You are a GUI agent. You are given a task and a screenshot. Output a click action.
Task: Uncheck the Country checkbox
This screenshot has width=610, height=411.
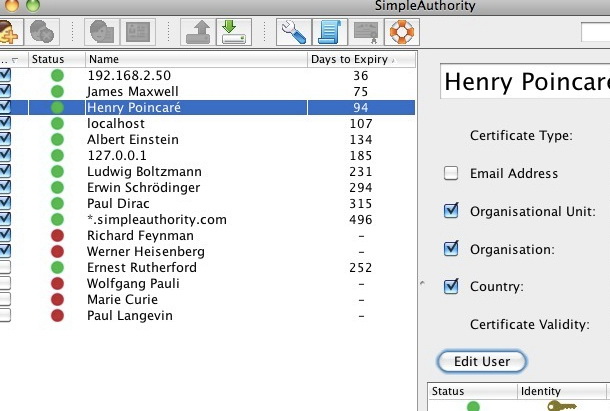[x=451, y=286]
